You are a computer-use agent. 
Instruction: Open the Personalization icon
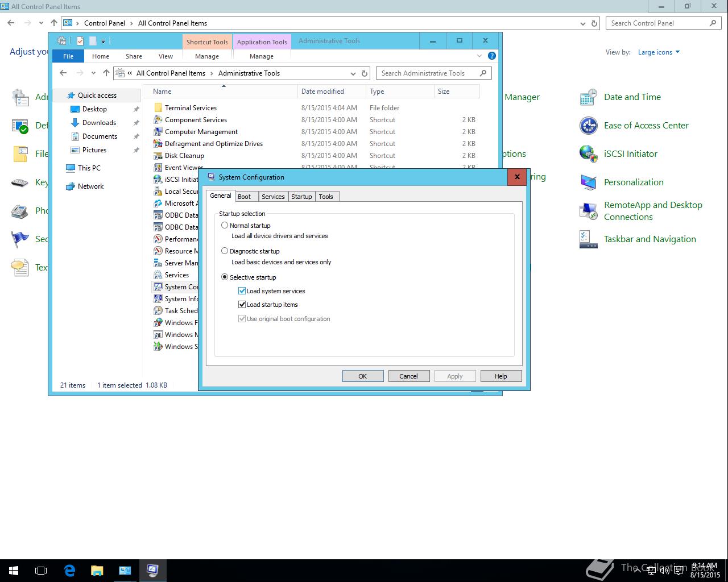tap(588, 182)
